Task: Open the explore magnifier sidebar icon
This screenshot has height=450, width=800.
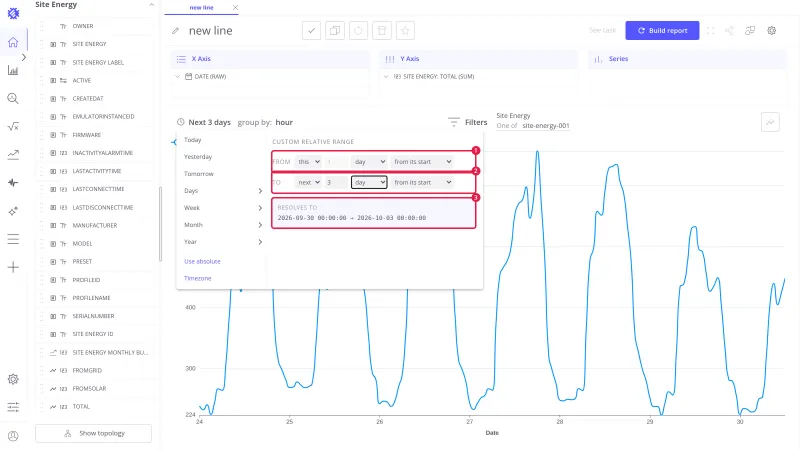Action: pyautogui.click(x=13, y=98)
